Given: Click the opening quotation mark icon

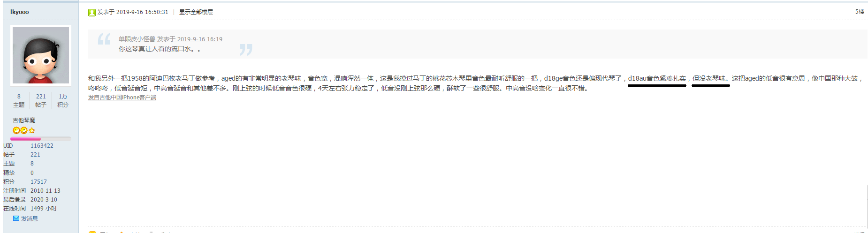Looking at the screenshot, I should click(104, 39).
